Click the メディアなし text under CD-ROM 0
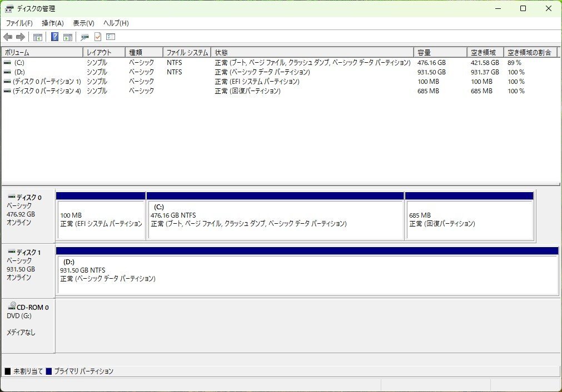The height and width of the screenshot is (392, 562). tap(21, 333)
